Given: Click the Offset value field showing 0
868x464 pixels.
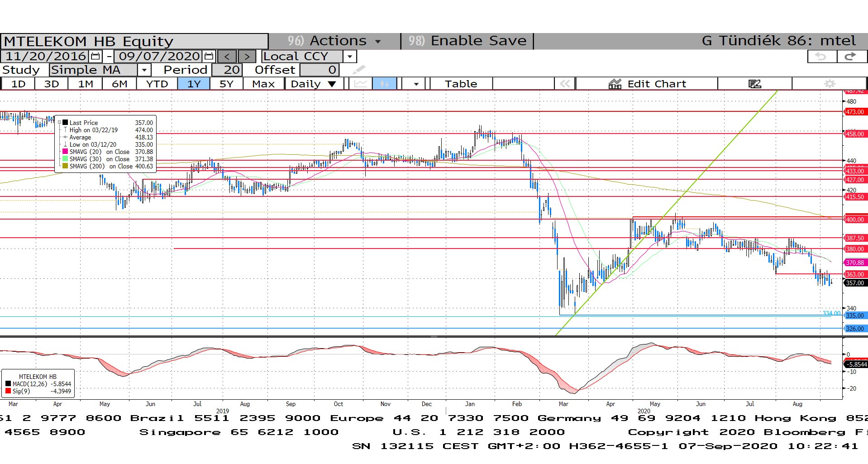Looking at the screenshot, I should tap(320, 70).
